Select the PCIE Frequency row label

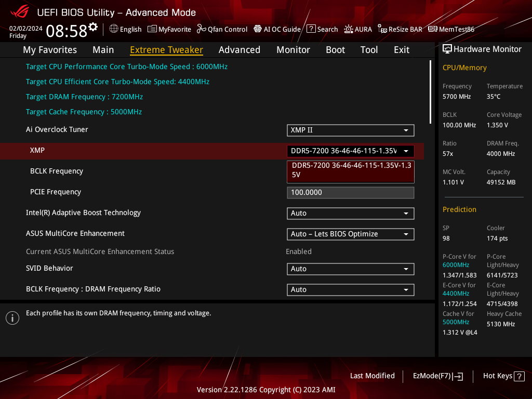56,192
